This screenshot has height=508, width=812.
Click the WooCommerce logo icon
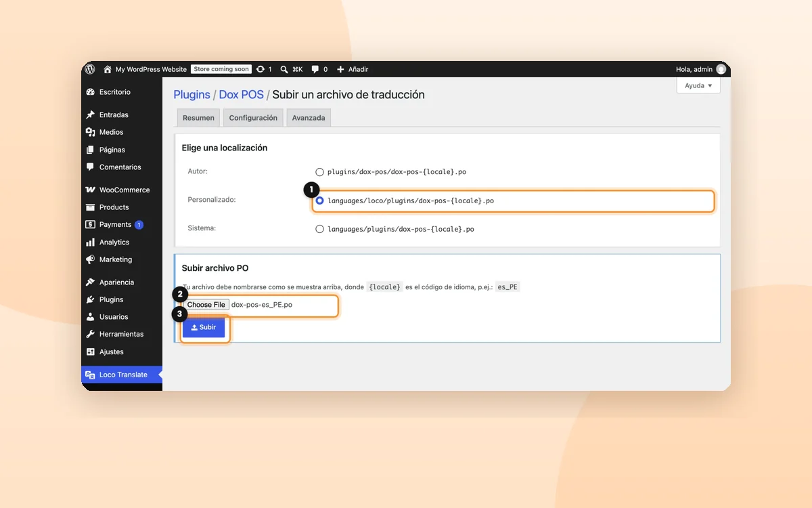(x=90, y=190)
